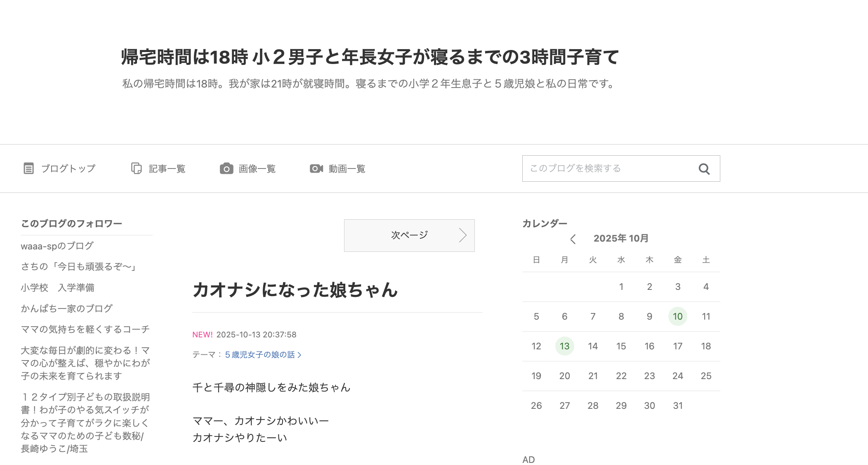Viewport: 868px width, 465px height.
Task: Click the video camera icon for videos
Action: pyautogui.click(x=316, y=168)
